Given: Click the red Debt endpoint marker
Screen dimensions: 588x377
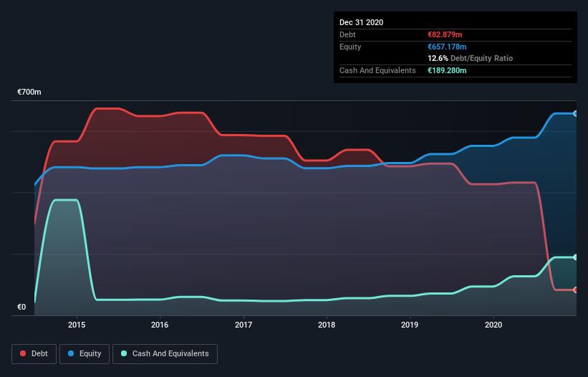Looking at the screenshot, I should pyautogui.click(x=576, y=290).
